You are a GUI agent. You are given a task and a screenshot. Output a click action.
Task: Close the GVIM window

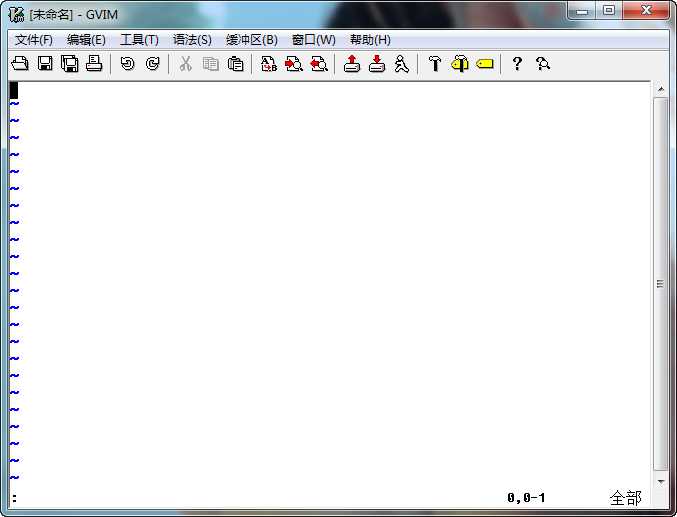[646, 10]
